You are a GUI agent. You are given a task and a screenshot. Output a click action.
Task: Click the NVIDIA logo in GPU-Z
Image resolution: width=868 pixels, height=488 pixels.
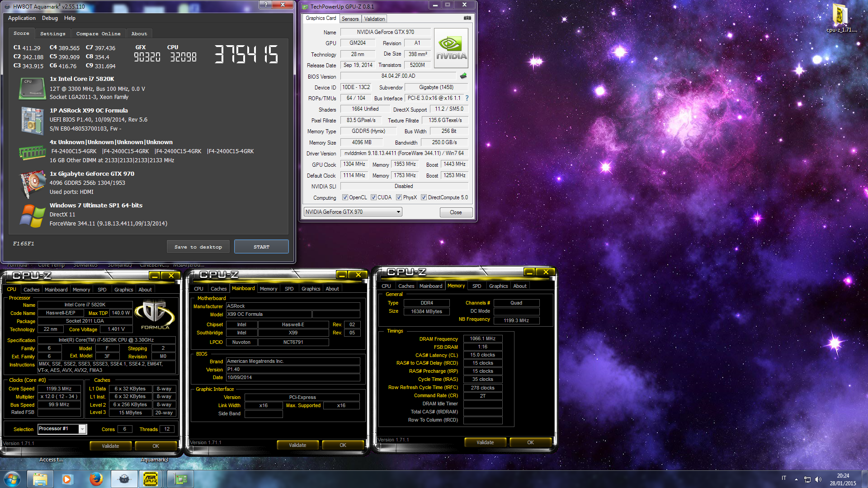451,48
